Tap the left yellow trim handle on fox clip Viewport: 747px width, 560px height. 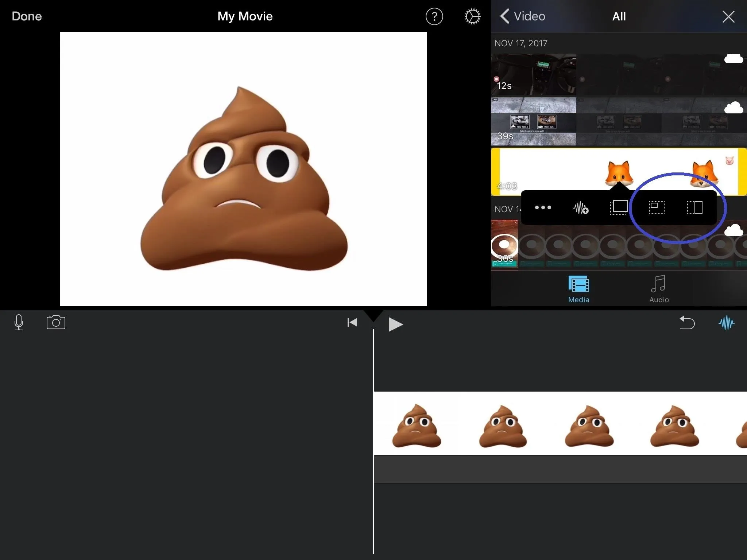(495, 171)
